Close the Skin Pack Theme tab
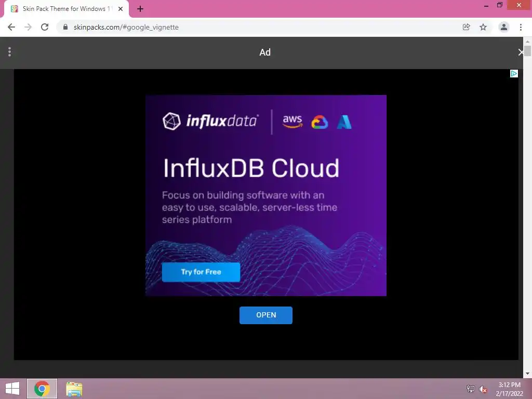The image size is (532, 399). click(x=121, y=9)
